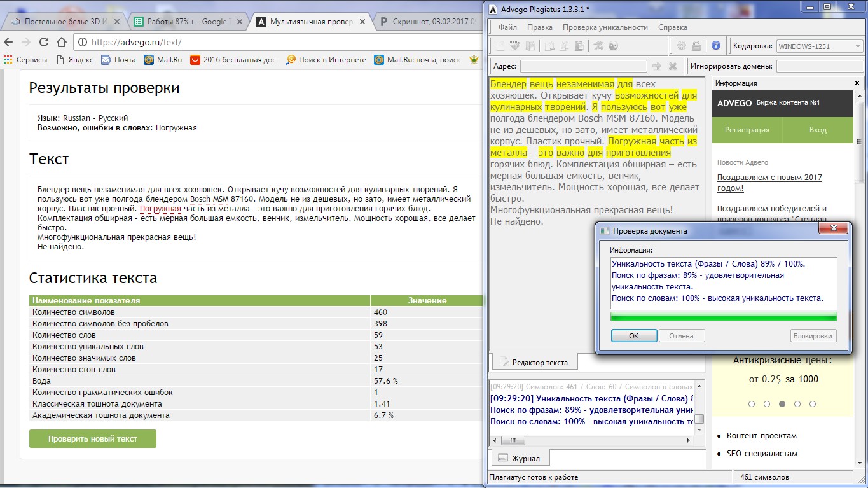Switch to Скриншот 03.02.2017 browser tab
This screenshot has height=488, width=868.
pos(429,22)
